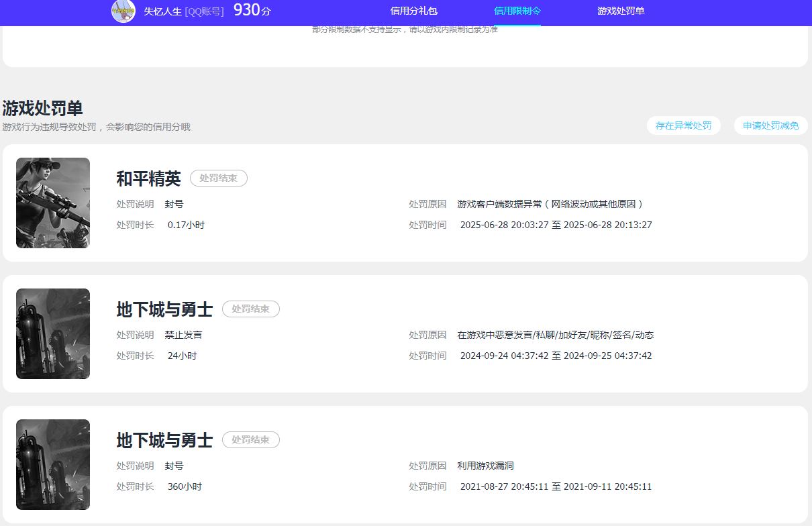The image size is (812, 526).
Task: Click the 存在异常处罚 button
Action: click(683, 125)
